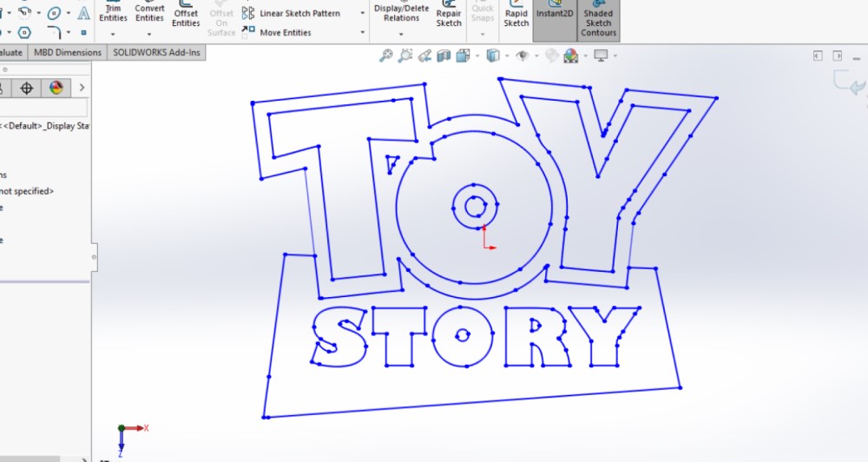This screenshot has height=462, width=868.
Task: Open Sketch Fillet dropdown arrow
Action: 69,33
